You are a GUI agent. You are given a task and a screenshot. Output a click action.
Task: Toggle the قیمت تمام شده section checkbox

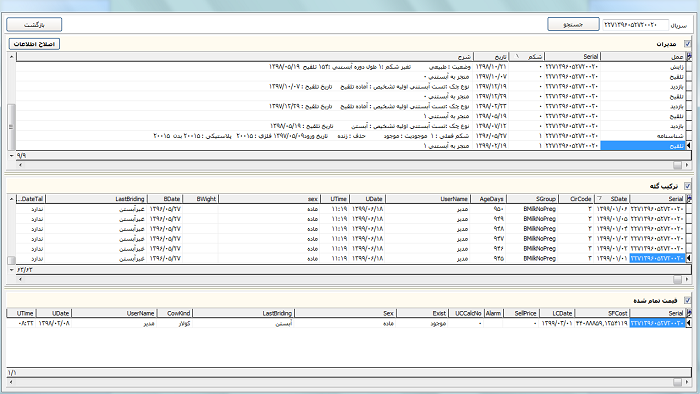point(688,300)
